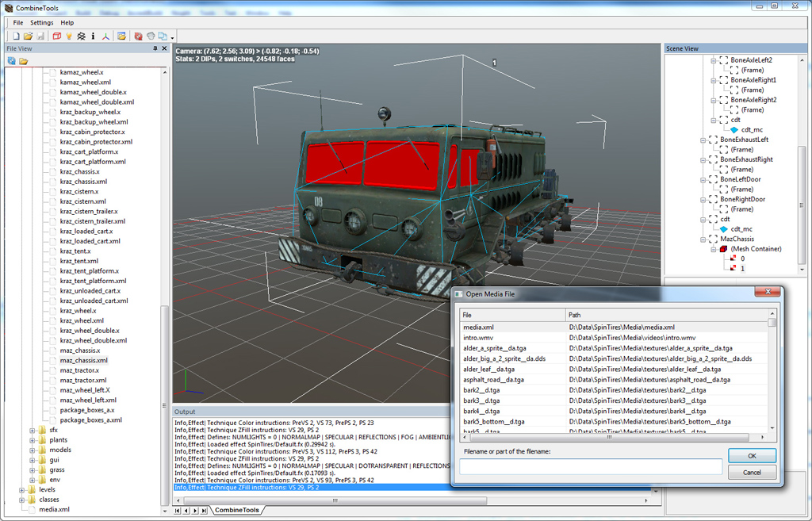Expand the models folder
Image resolution: width=812 pixels, height=521 pixels.
[32, 450]
